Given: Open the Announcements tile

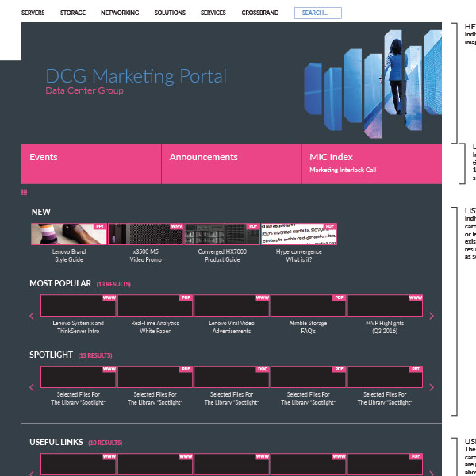Looking at the screenshot, I should pos(232,163).
